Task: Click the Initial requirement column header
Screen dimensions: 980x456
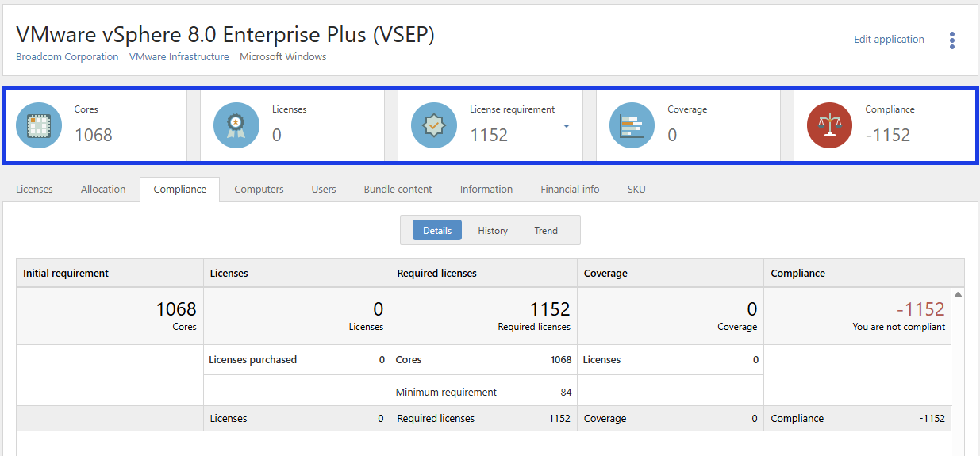Action: tap(110, 273)
